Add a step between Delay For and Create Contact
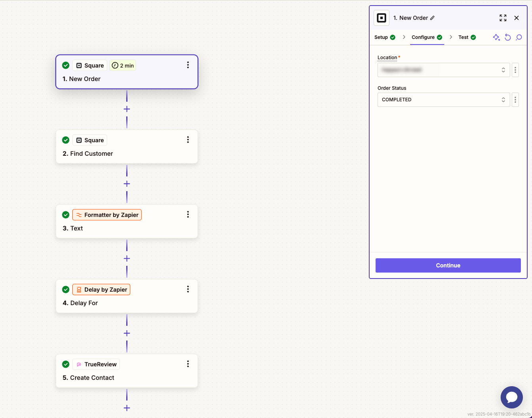 [127, 333]
